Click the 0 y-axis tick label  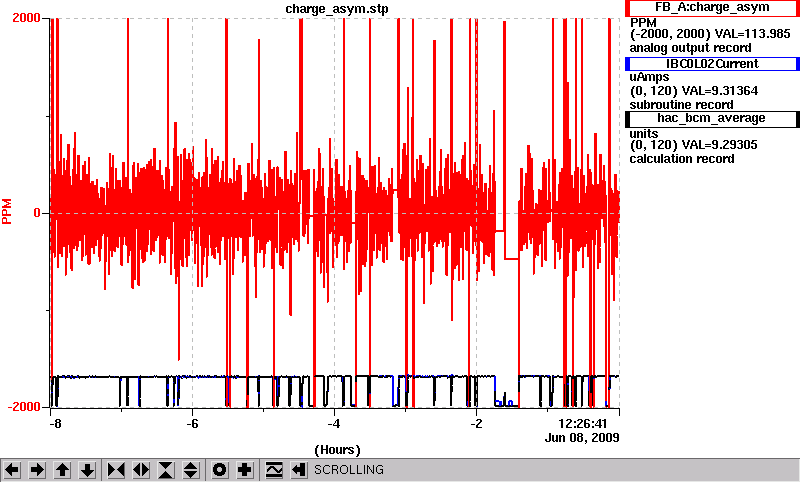[x=37, y=213]
